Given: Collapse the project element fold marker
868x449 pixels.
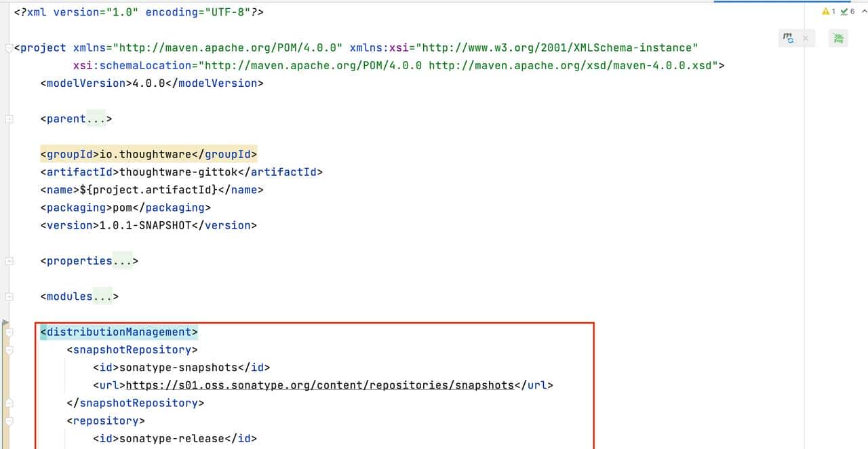Looking at the screenshot, I should pyautogui.click(x=9, y=48).
